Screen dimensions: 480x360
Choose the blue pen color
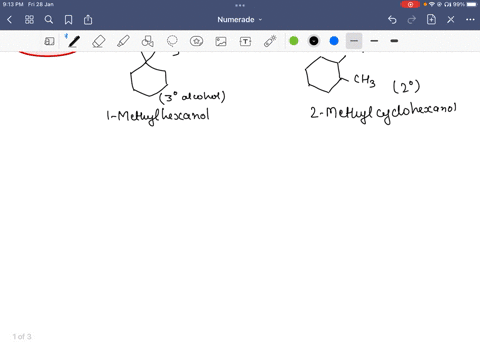click(x=334, y=41)
